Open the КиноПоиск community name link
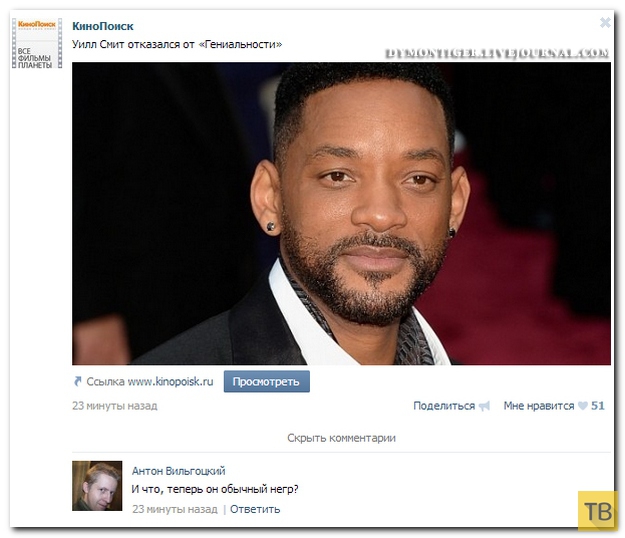 [x=103, y=26]
